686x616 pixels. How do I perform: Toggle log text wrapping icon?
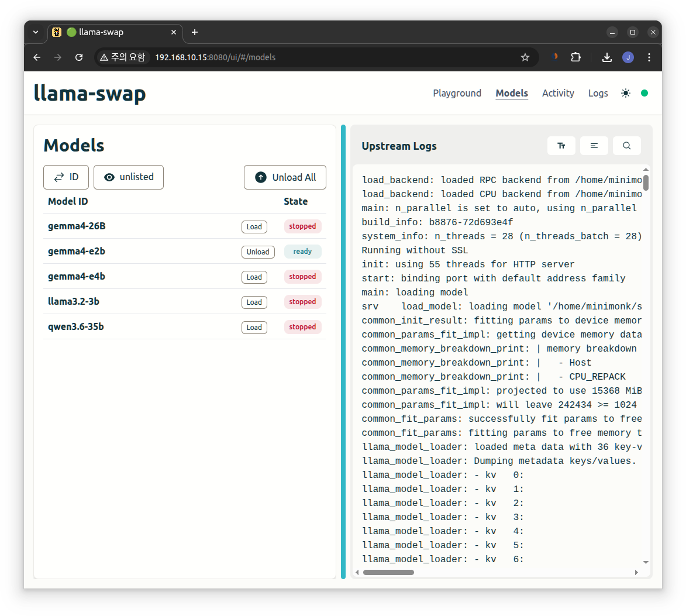click(x=594, y=146)
